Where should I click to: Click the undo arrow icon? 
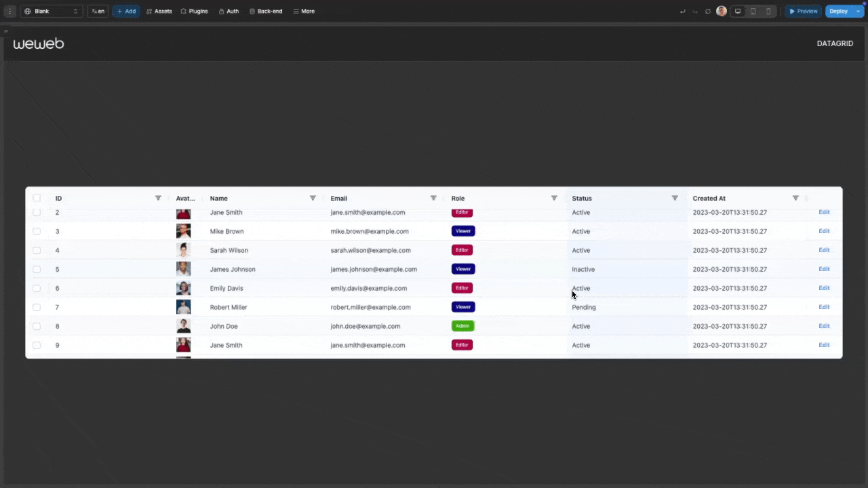(x=682, y=12)
